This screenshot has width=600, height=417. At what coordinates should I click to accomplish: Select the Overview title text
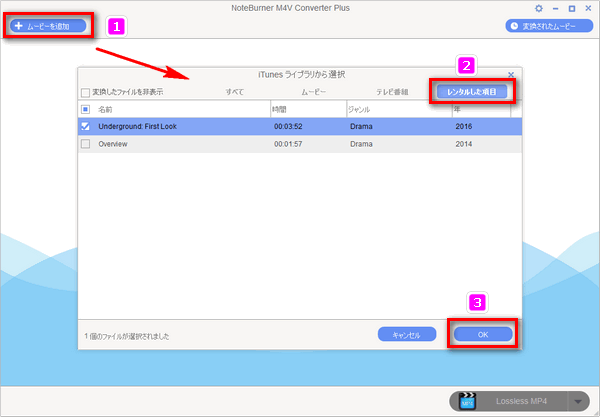click(113, 144)
